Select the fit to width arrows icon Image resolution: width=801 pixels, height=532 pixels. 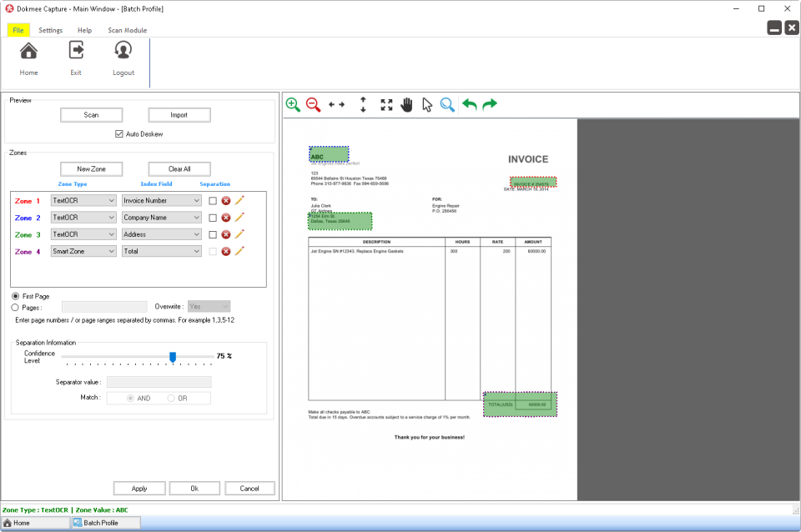coord(337,104)
